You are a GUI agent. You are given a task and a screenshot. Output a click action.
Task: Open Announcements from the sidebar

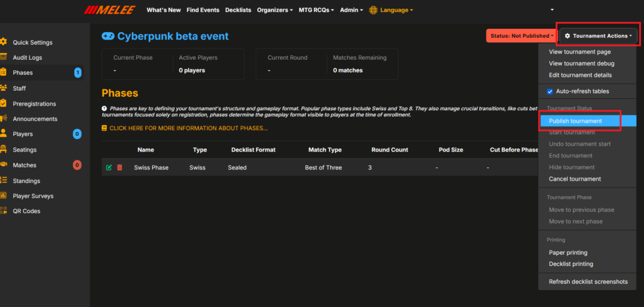[x=35, y=119]
